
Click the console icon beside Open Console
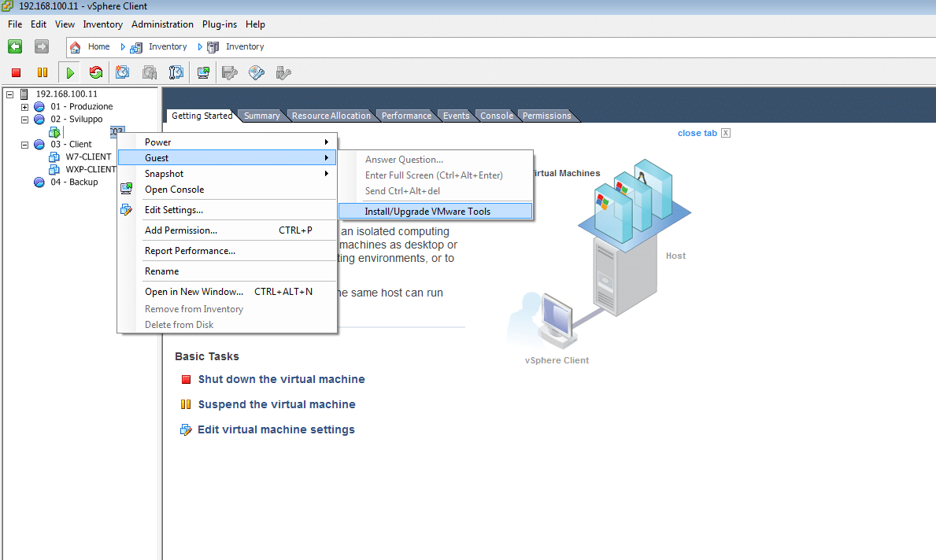click(x=127, y=189)
